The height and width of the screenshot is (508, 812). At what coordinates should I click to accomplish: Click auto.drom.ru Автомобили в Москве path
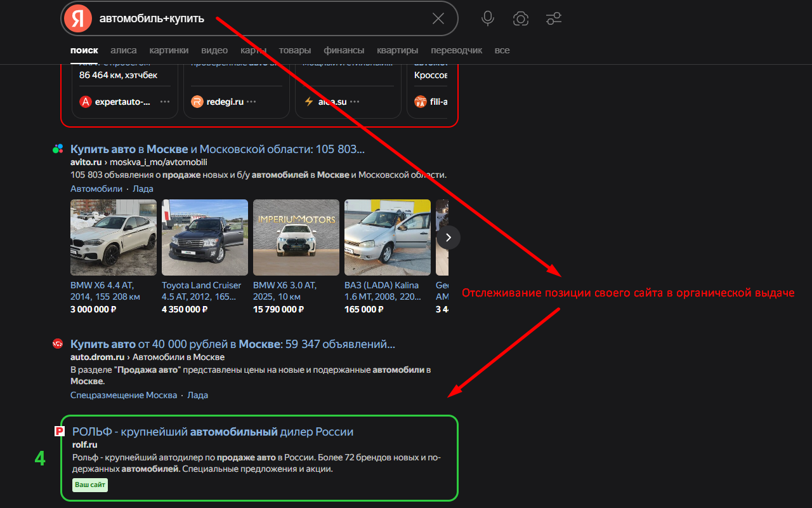148,357
